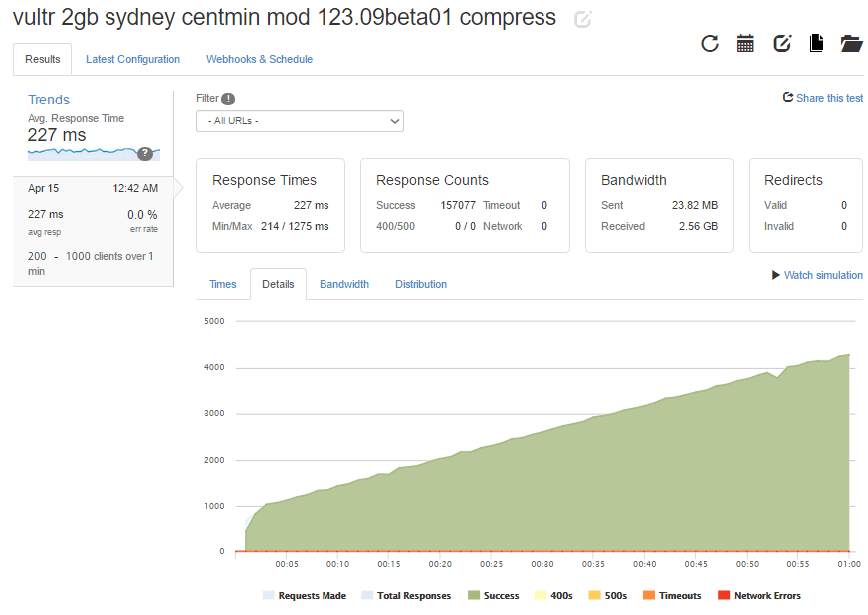
Task: Click the Watch simulation play icon
Action: point(776,275)
